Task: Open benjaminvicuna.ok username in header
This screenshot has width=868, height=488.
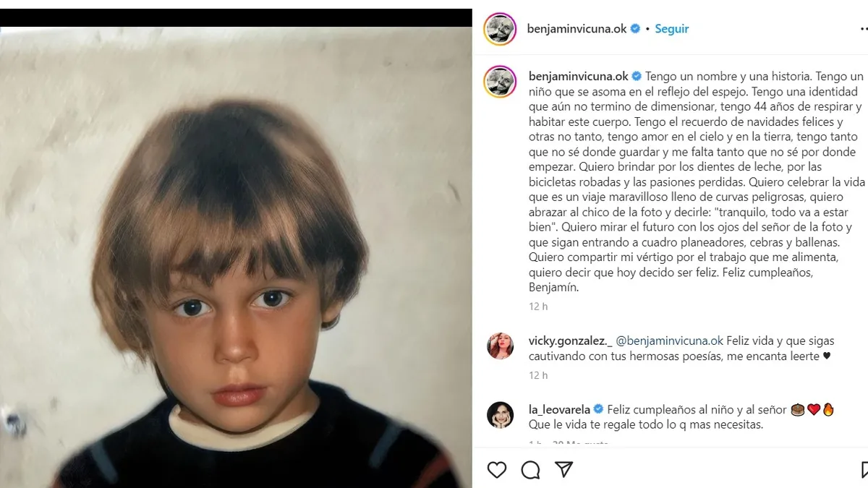Action: click(x=578, y=29)
